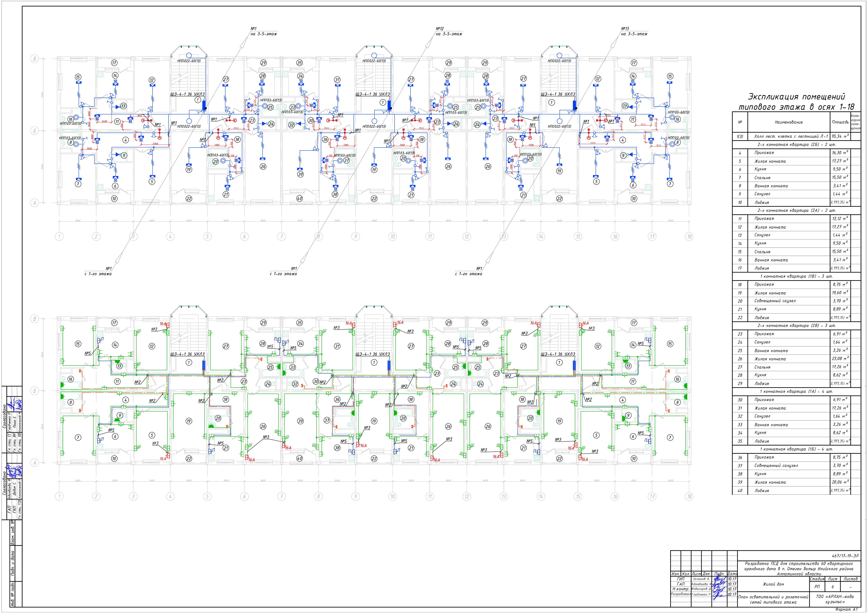868x613 pixels.
Task: Click row axis bubble Б of upper plan
Action: pyautogui.click(x=34, y=131)
